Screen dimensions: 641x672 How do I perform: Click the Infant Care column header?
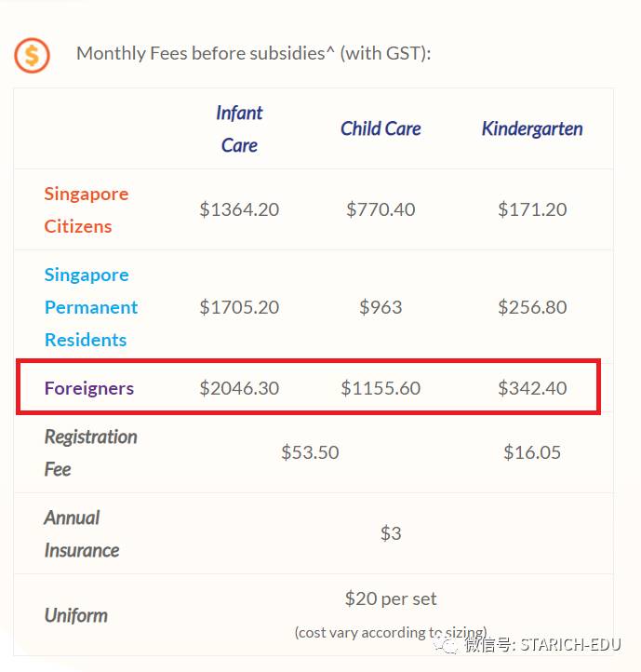pyautogui.click(x=239, y=128)
